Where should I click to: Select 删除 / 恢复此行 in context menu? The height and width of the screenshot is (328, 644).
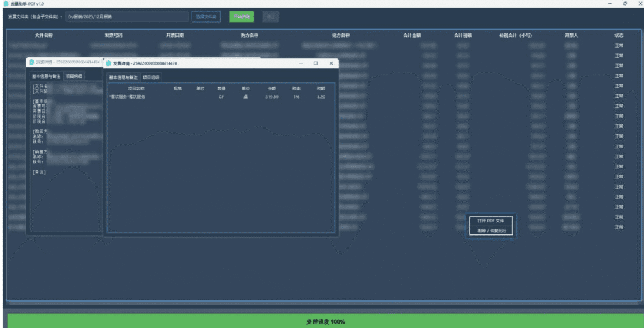click(x=491, y=231)
